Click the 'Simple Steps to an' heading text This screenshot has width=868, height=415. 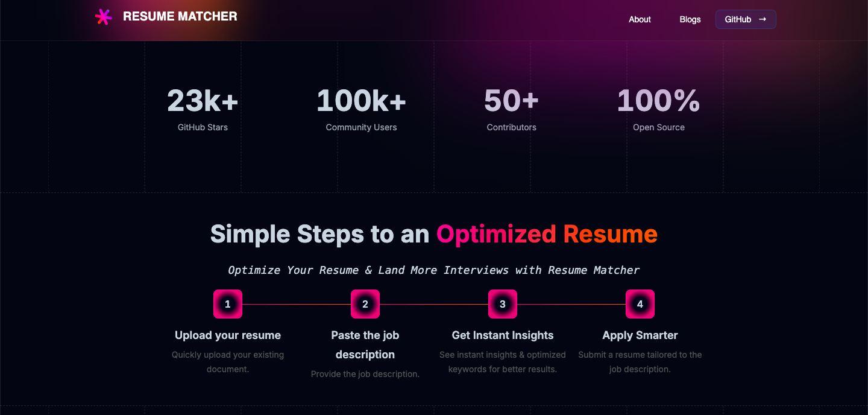tap(319, 234)
